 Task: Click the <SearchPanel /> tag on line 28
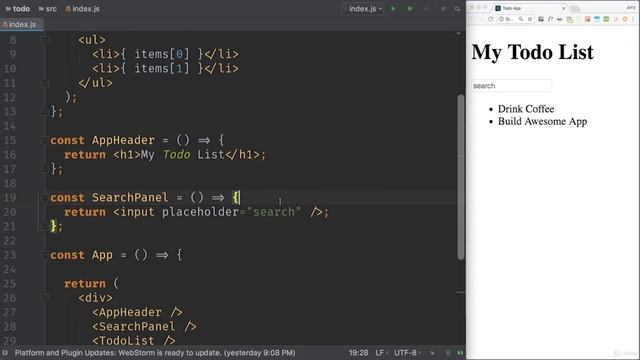144,327
